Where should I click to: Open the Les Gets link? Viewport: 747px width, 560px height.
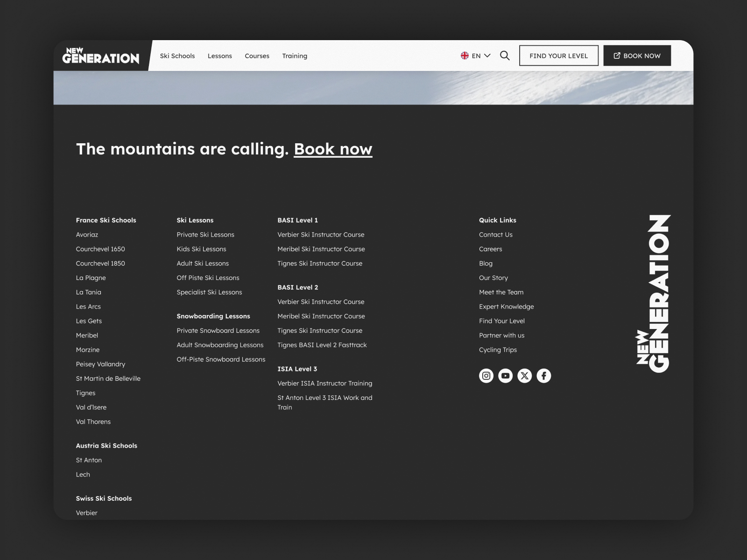[x=89, y=322]
